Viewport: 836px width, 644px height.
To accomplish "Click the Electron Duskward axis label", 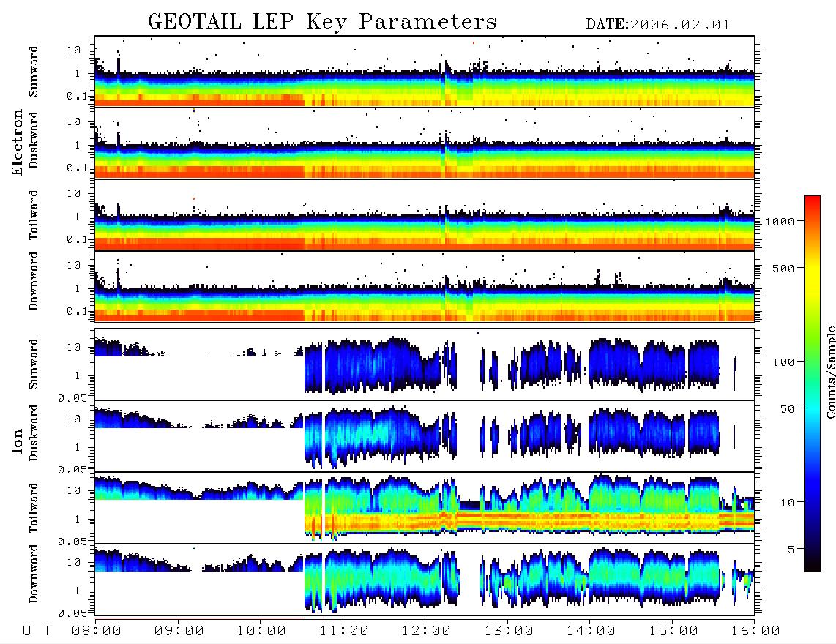I will point(34,140).
